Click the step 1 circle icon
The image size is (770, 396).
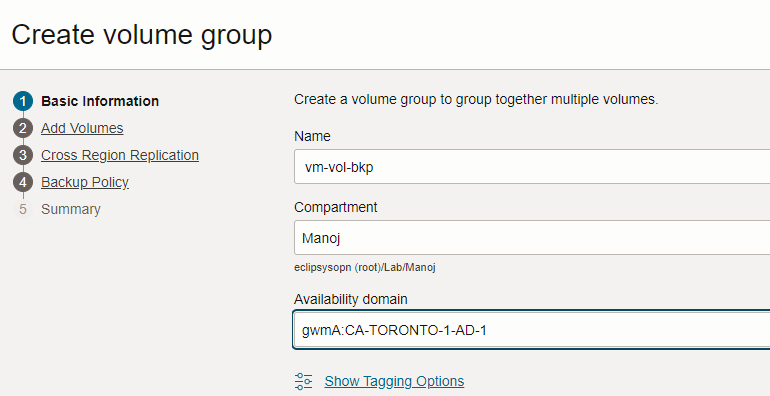[23, 101]
